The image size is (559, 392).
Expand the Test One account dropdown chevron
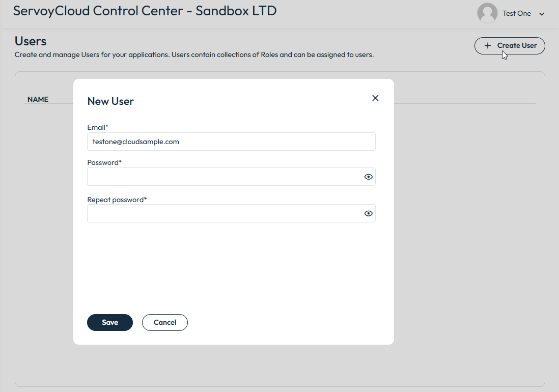542,14
